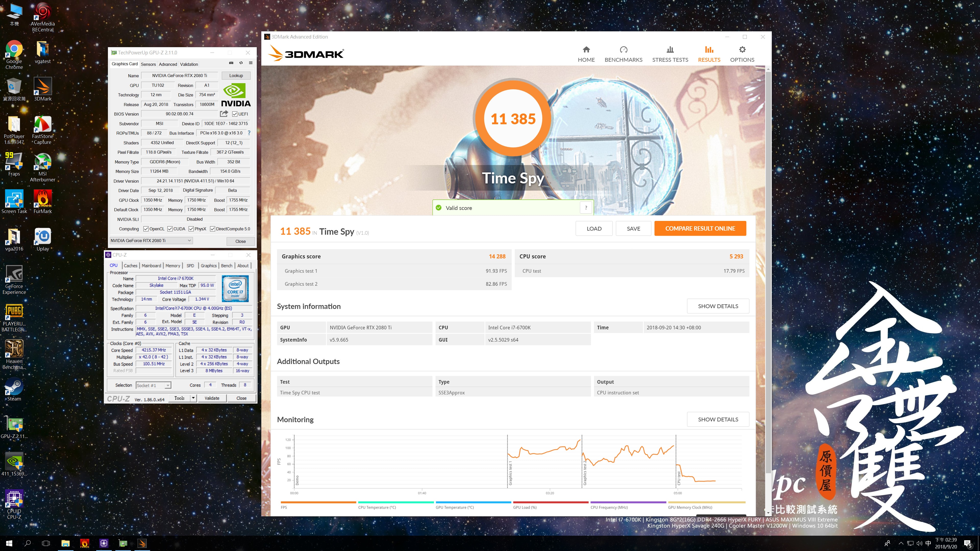Select the FurMark desktop icon
This screenshot has height=551, width=980.
(43, 202)
